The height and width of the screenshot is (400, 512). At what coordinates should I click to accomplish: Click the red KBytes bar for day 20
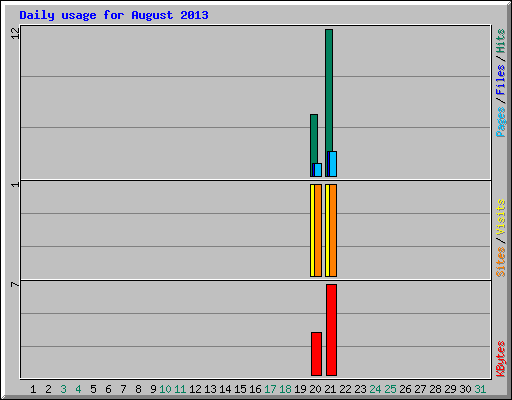[x=316, y=354]
